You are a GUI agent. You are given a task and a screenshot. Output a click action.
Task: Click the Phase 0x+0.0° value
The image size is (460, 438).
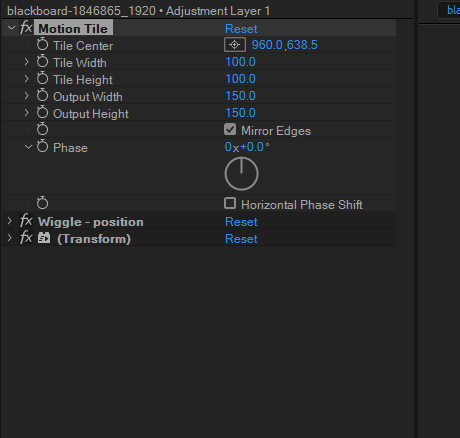click(247, 147)
